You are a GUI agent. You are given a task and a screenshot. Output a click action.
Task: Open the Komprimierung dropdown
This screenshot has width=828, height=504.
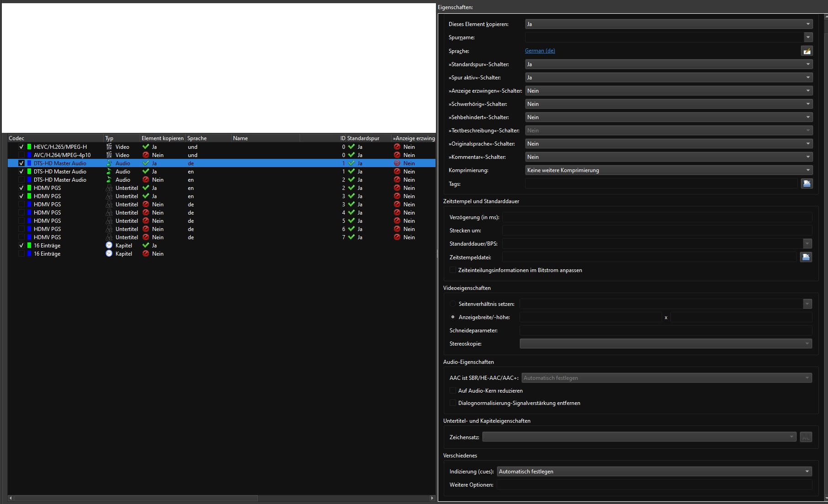[669, 170]
